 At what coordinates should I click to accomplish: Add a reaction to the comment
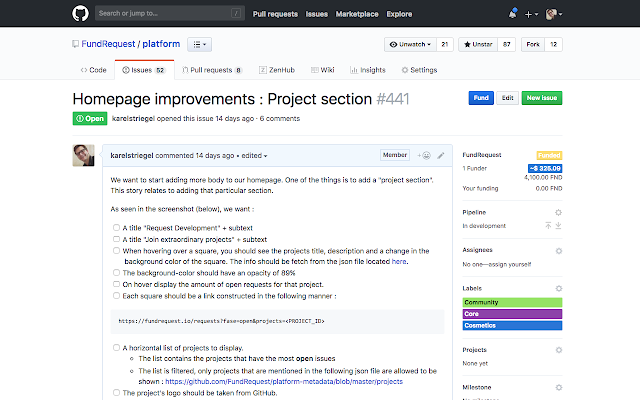pos(424,155)
